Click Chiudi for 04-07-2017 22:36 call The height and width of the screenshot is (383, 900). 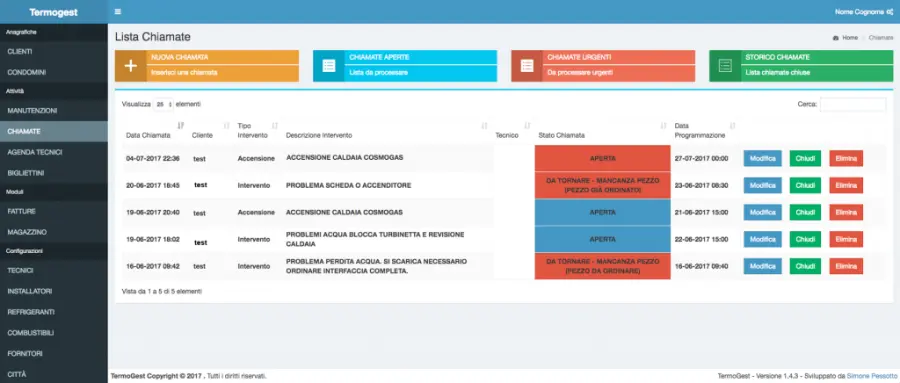[x=805, y=158]
